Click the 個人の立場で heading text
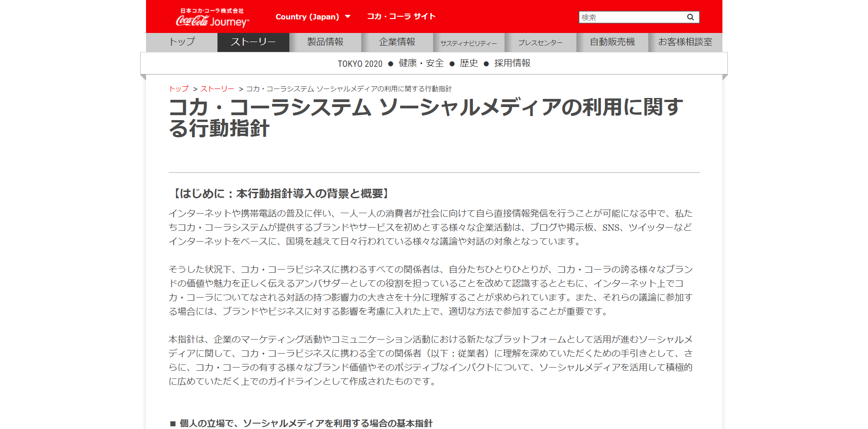Viewport: 868px width, 429px height. point(301,423)
